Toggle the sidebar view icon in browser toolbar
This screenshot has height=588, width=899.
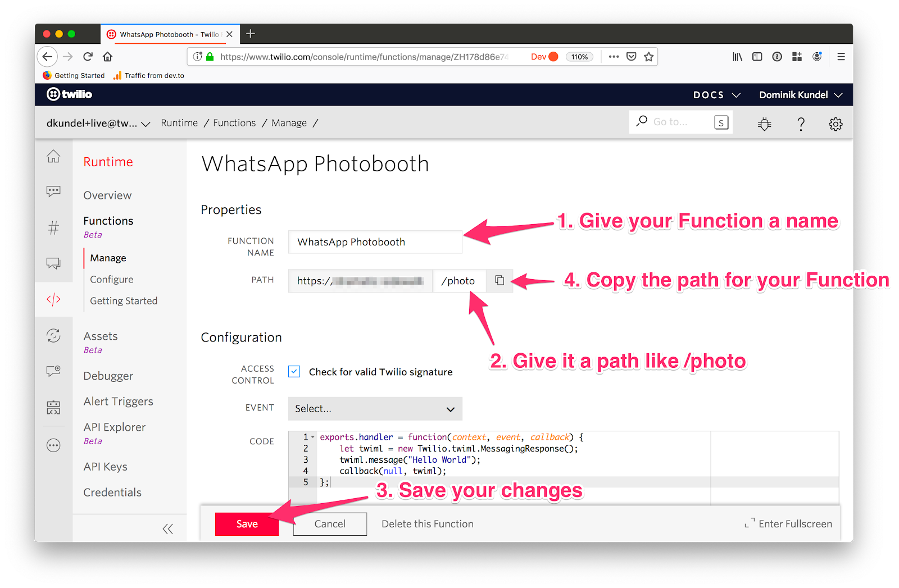757,57
